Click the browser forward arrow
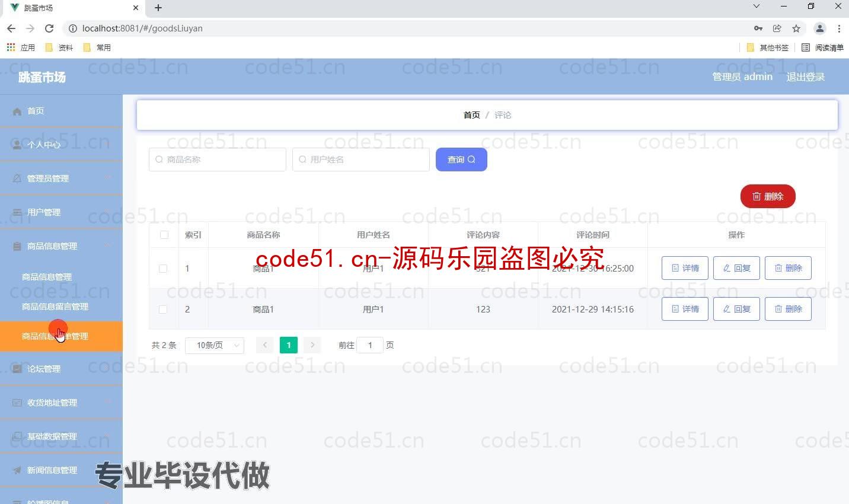The width and height of the screenshot is (849, 504). 30,28
